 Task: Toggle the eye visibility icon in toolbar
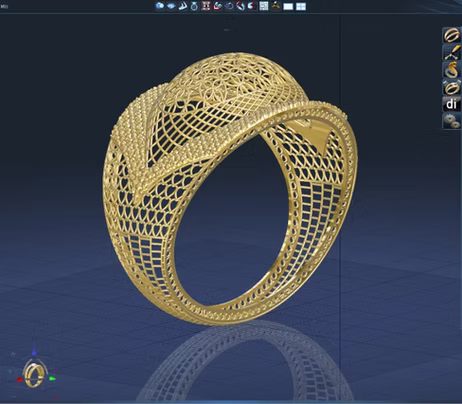click(171, 6)
